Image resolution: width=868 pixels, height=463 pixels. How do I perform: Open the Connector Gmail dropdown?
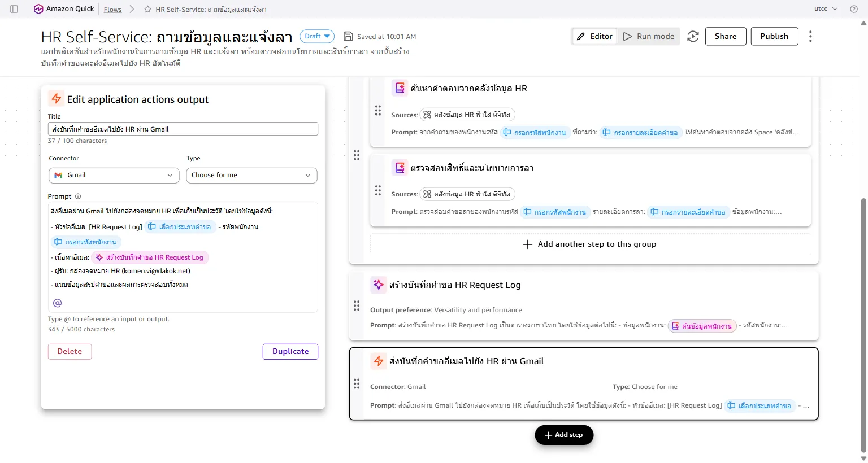[x=114, y=175]
